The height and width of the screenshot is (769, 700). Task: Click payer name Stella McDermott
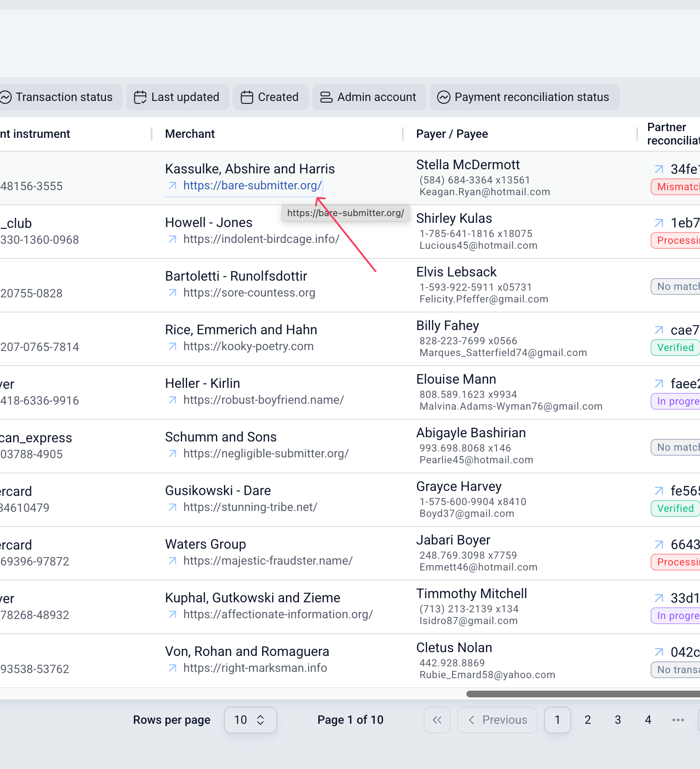[x=468, y=165]
